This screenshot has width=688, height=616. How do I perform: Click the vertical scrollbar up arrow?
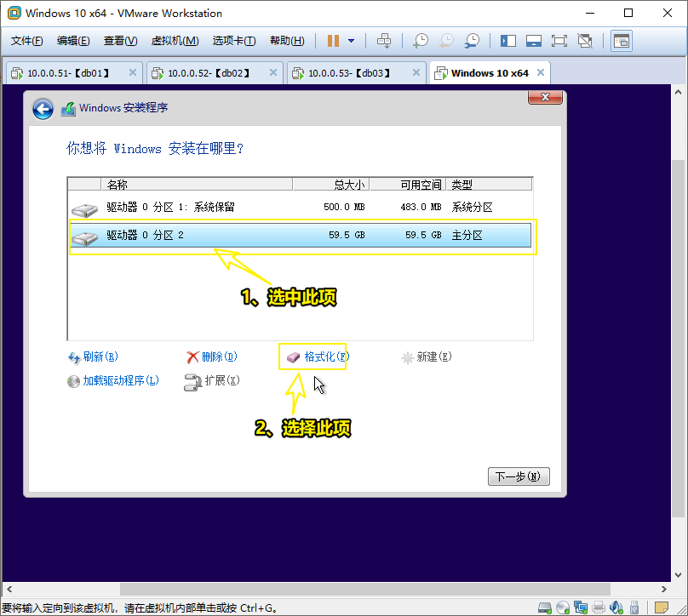[678, 92]
